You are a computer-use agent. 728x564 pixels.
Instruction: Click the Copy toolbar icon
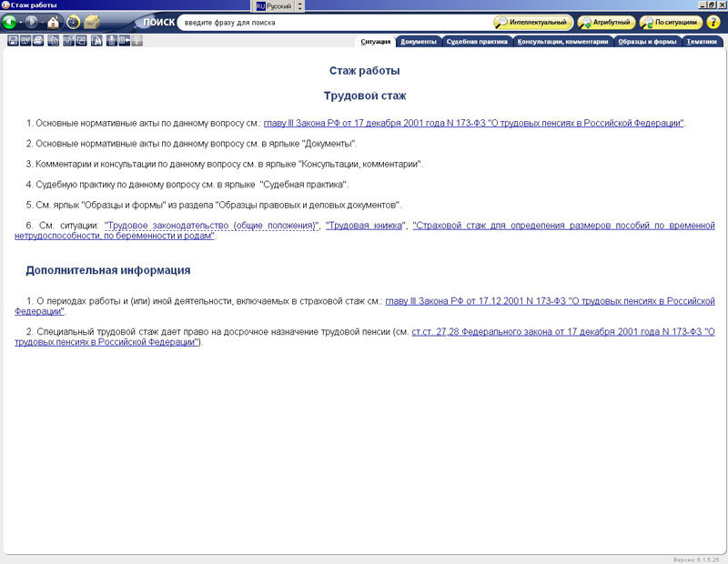[54, 41]
